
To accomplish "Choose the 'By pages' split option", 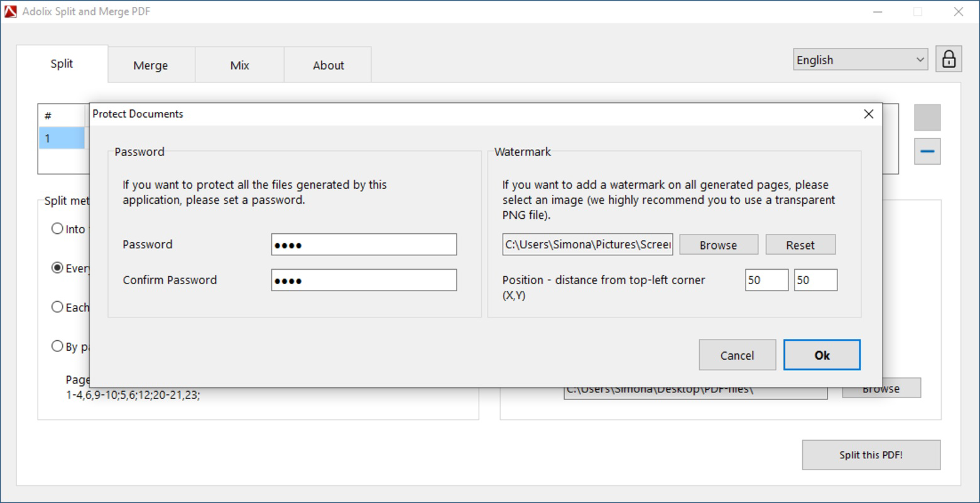I will (x=57, y=346).
